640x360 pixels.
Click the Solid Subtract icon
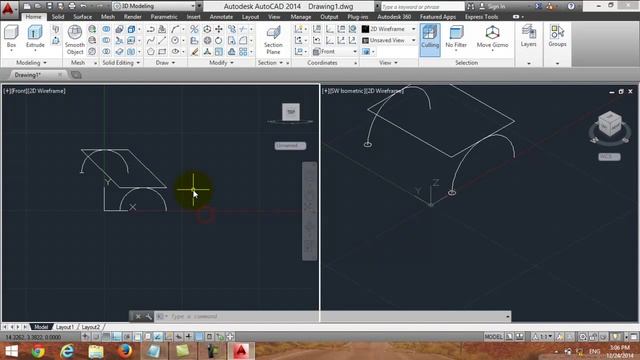click(x=106, y=40)
